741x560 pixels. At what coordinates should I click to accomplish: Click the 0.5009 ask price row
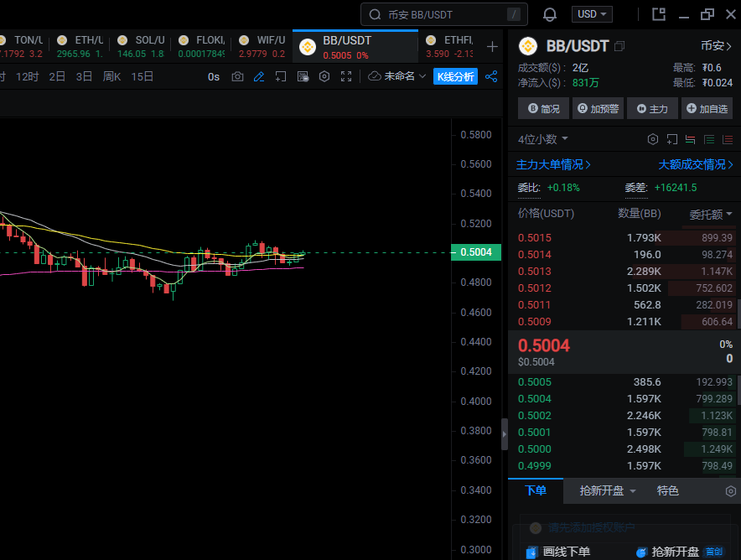(624, 322)
